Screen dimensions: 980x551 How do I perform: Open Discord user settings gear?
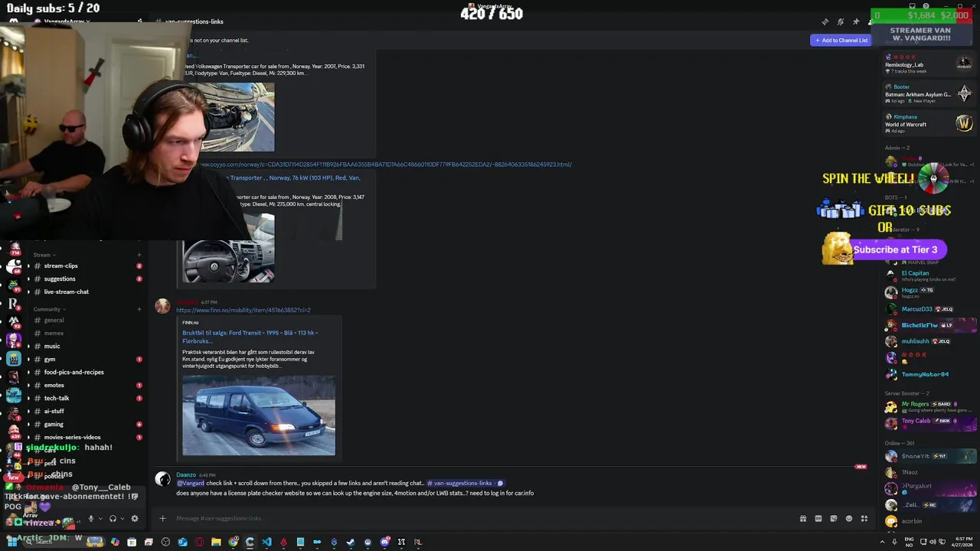tap(135, 518)
